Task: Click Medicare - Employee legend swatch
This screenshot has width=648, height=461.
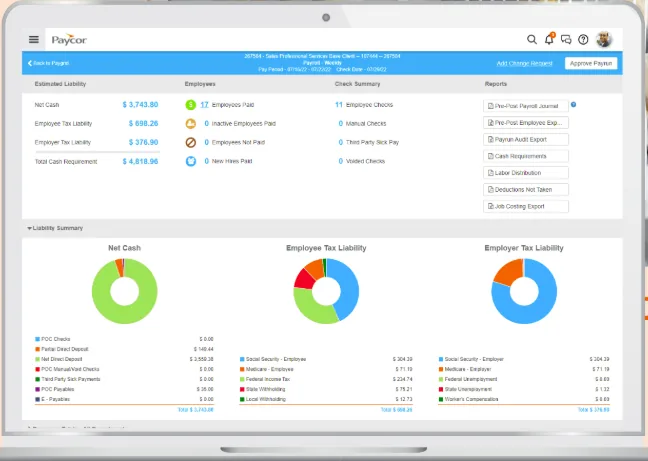Action: click(242, 369)
